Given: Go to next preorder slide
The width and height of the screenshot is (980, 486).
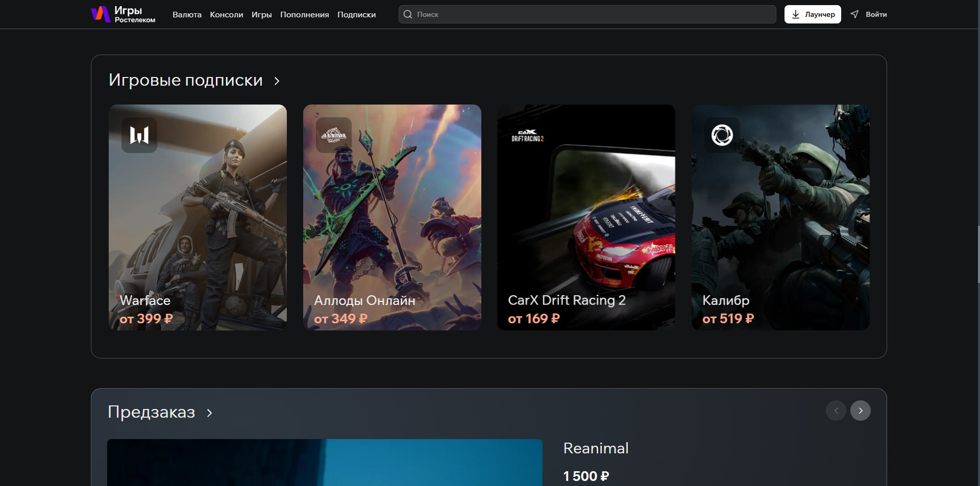Looking at the screenshot, I should 861,411.
